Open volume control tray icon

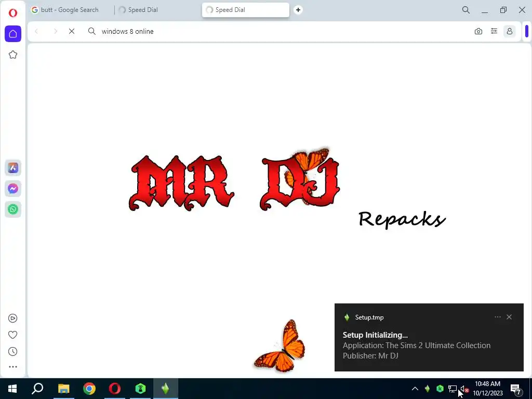[464, 389]
